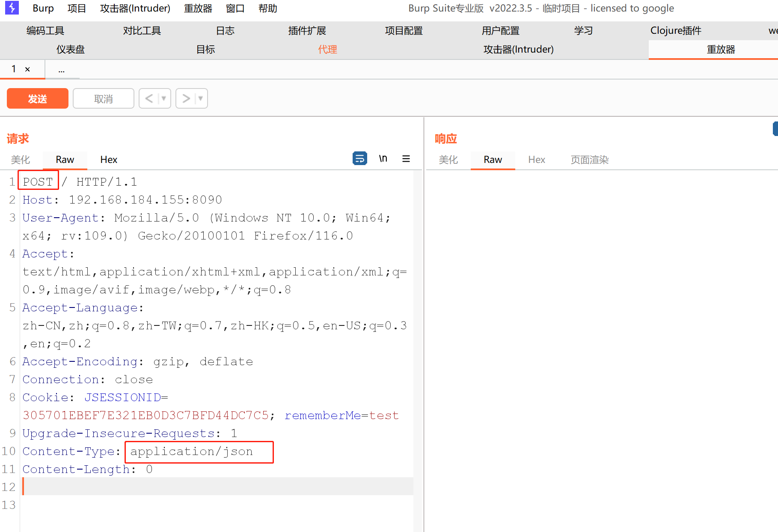Click the 请求 panel heading
This screenshot has width=778, height=532.
click(18, 139)
